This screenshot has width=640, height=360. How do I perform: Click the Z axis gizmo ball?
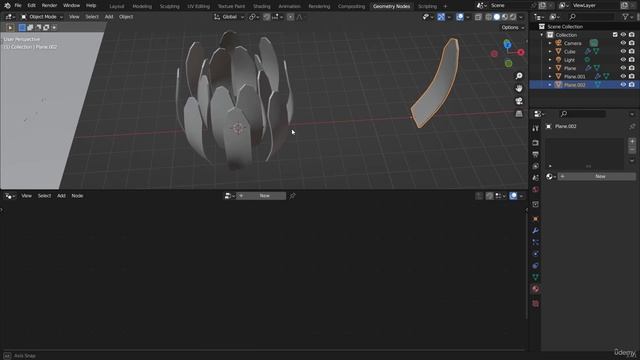507,44
